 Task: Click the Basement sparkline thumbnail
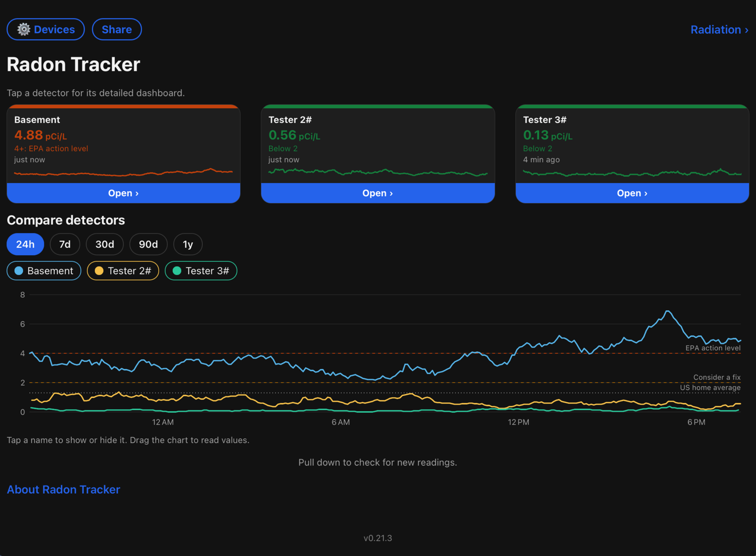pos(123,173)
